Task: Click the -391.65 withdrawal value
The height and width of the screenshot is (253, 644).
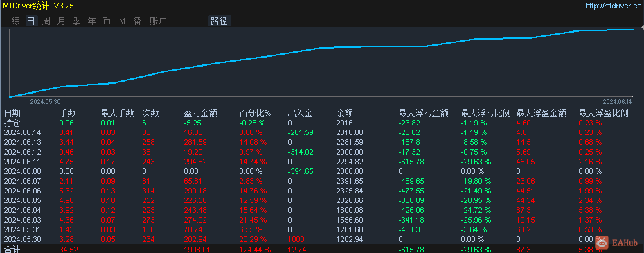Action: tap(301, 171)
